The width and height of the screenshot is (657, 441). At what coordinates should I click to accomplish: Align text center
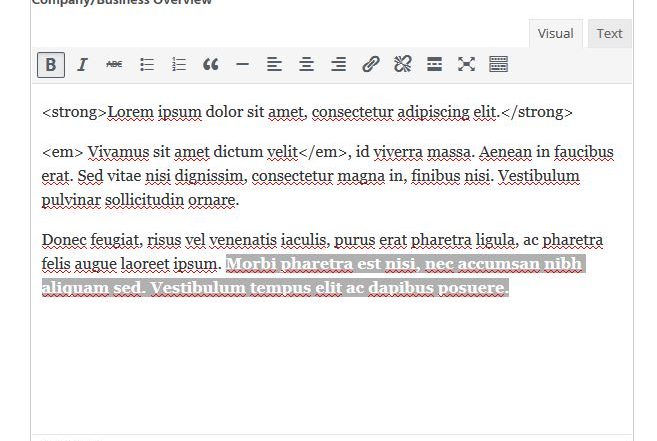[x=306, y=65]
